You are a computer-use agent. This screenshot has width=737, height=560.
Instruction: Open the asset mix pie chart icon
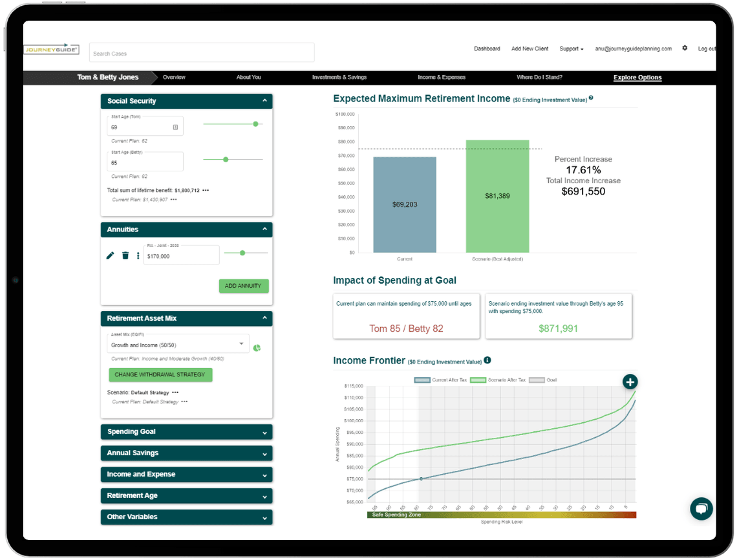click(x=257, y=348)
